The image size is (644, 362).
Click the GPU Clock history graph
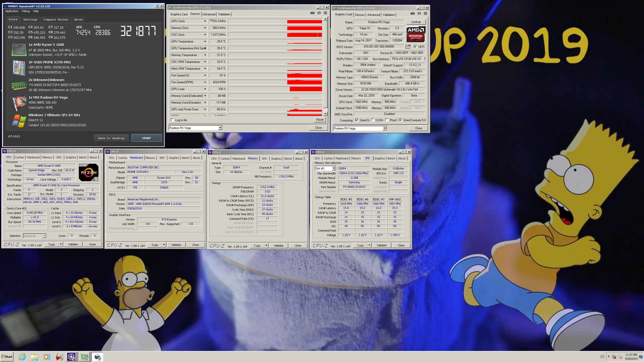(275, 21)
